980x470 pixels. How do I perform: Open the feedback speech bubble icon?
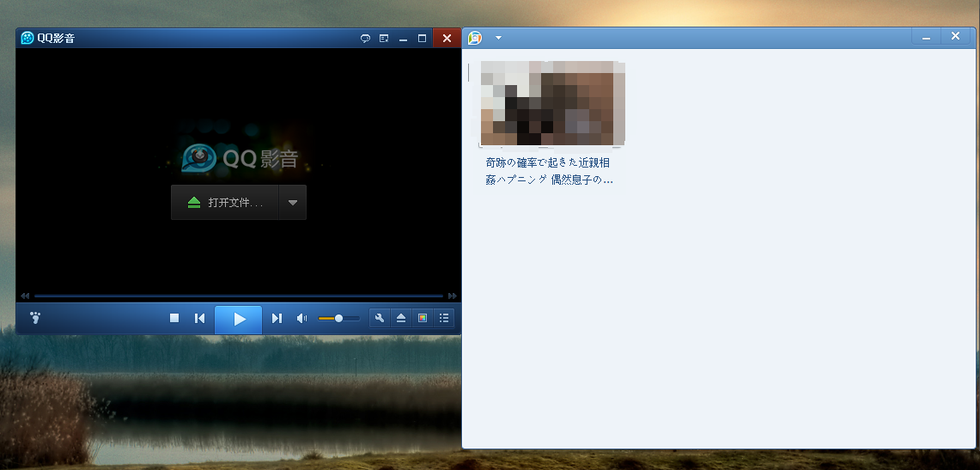click(366, 39)
